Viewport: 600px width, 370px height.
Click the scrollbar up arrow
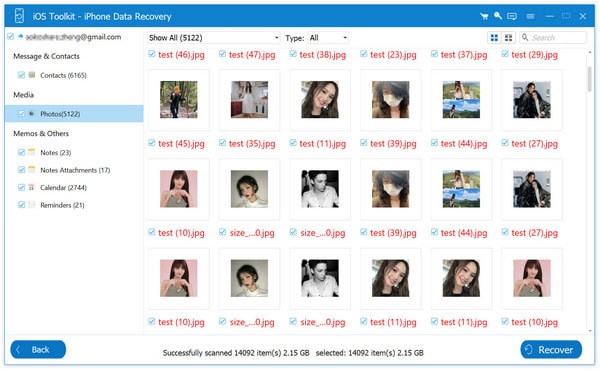pos(590,52)
